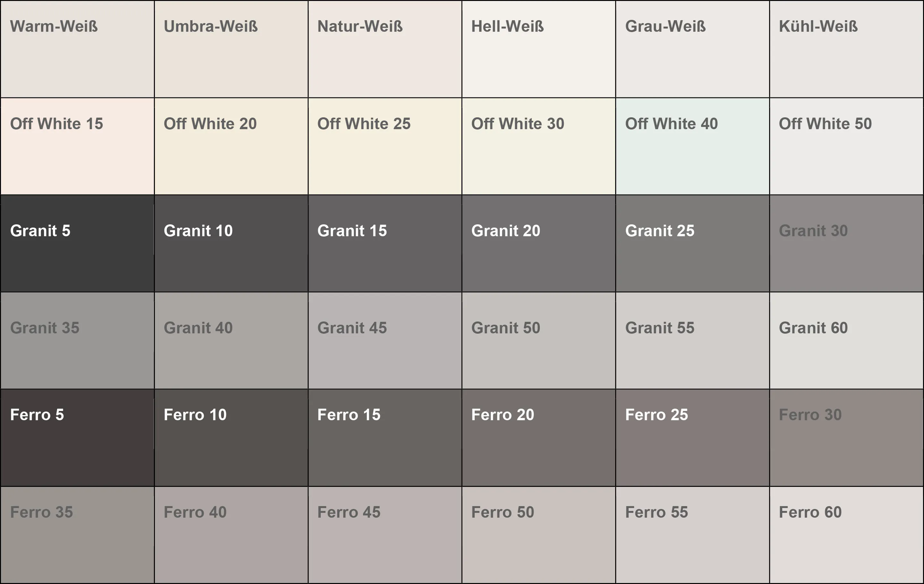924x584 pixels.
Task: Click the Granit 15 color tile
Action: [385, 244]
